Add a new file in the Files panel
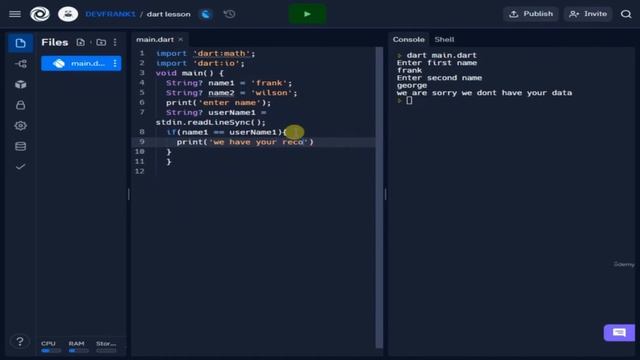640x360 pixels. click(x=80, y=42)
